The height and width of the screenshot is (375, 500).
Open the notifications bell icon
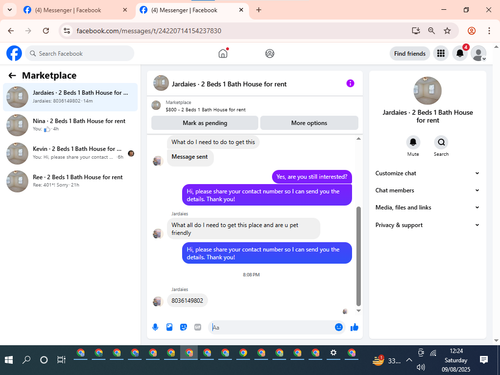pyautogui.click(x=460, y=53)
